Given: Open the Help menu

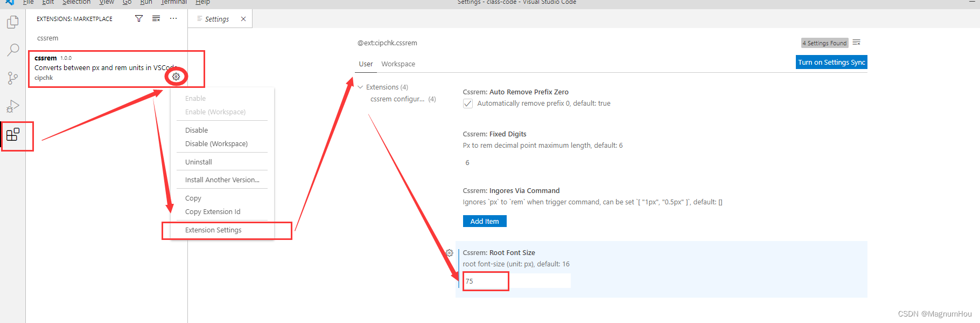Looking at the screenshot, I should 202,2.
